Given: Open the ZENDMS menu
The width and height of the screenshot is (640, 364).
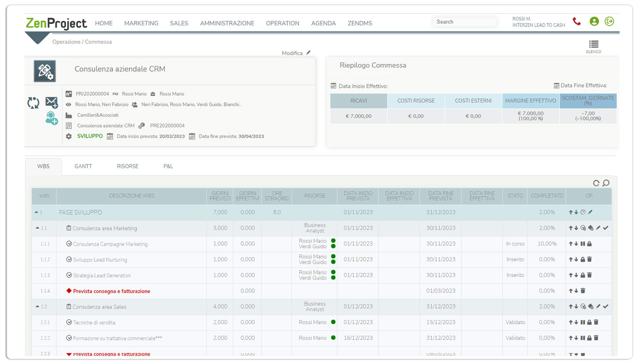Looking at the screenshot, I should 360,23.
